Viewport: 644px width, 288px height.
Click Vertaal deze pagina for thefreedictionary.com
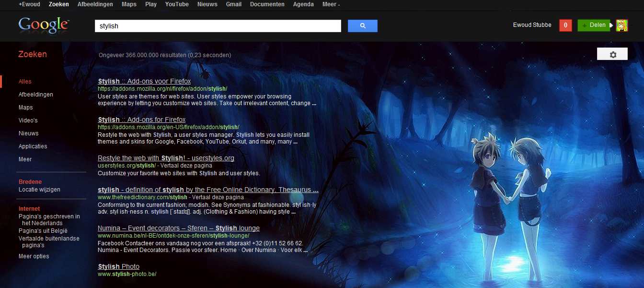point(218,197)
